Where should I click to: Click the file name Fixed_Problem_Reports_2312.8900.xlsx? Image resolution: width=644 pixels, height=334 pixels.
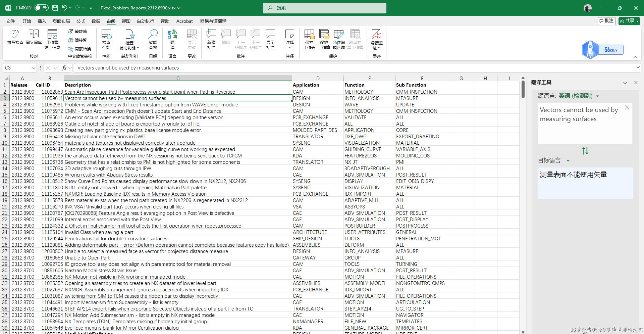tap(138, 8)
